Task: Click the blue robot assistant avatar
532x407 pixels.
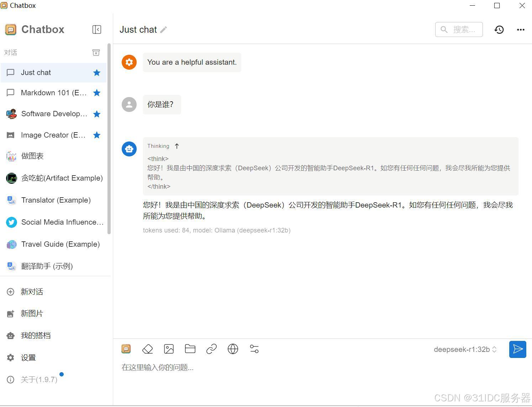Action: pyautogui.click(x=129, y=149)
